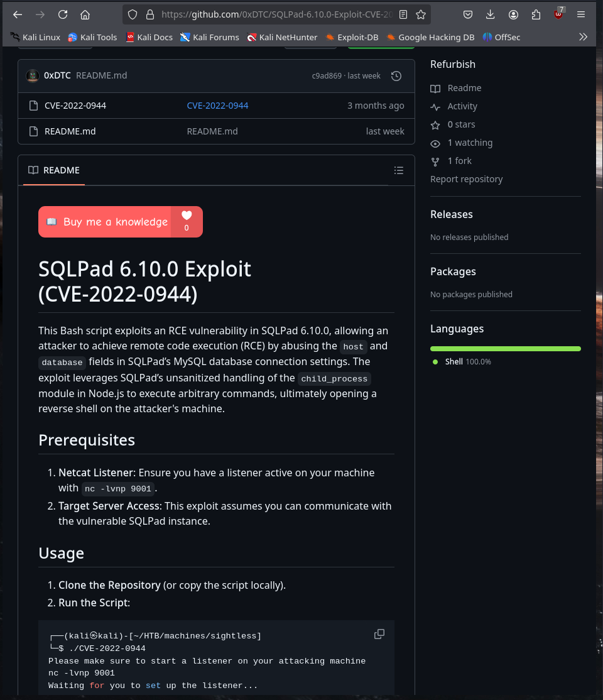Go to the browser home page icon

coord(85,14)
